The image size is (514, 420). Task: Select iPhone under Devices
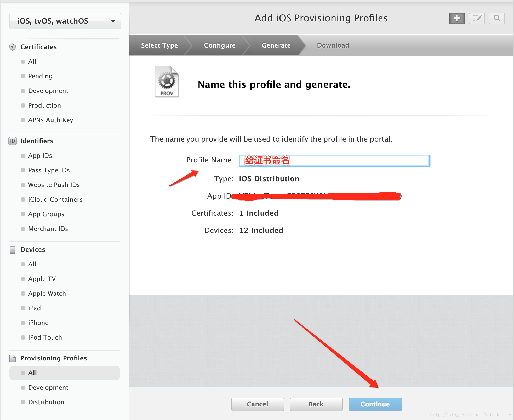(x=38, y=323)
